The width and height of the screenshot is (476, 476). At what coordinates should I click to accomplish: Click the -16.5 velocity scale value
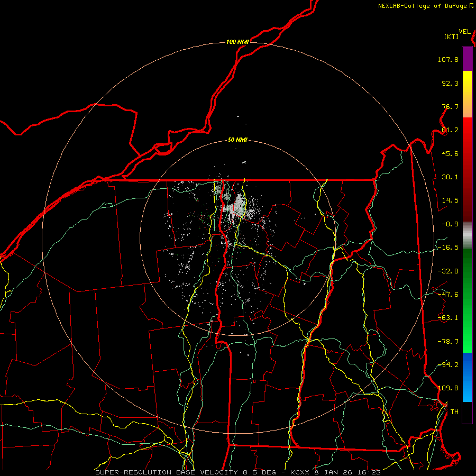coord(448,248)
